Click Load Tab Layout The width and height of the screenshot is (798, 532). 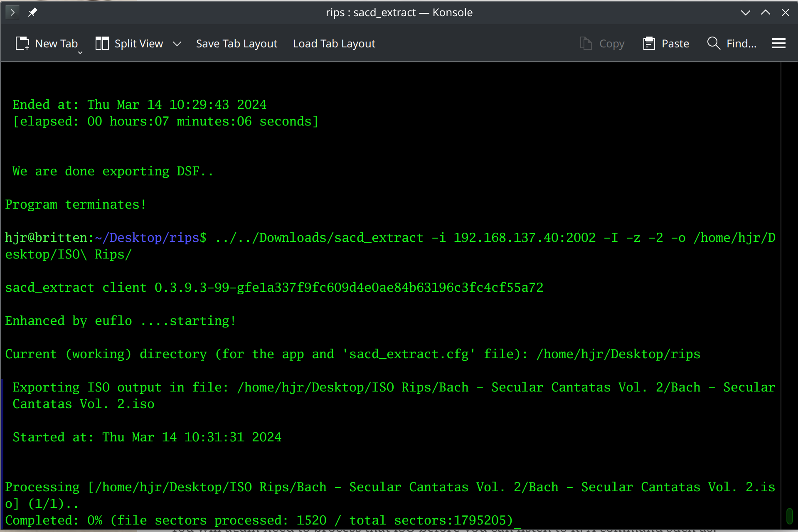tap(334, 43)
